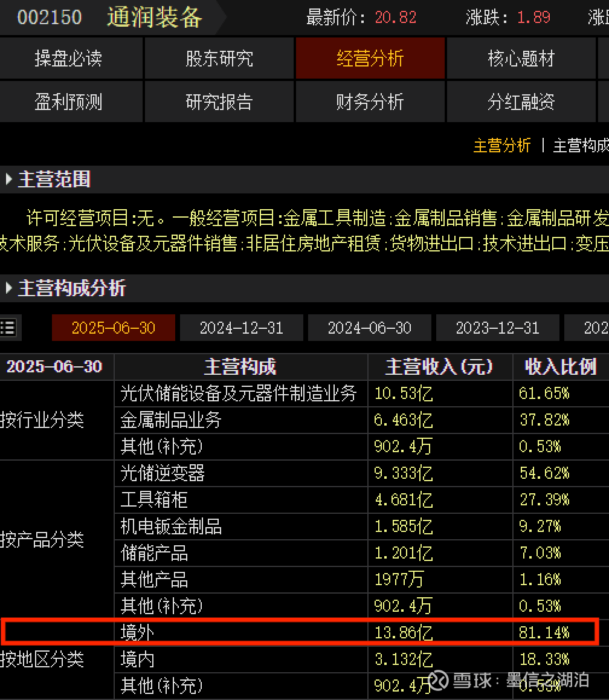The image size is (609, 700).
Task: Collapse the 主营范围 section triangle
Action: tap(8, 180)
